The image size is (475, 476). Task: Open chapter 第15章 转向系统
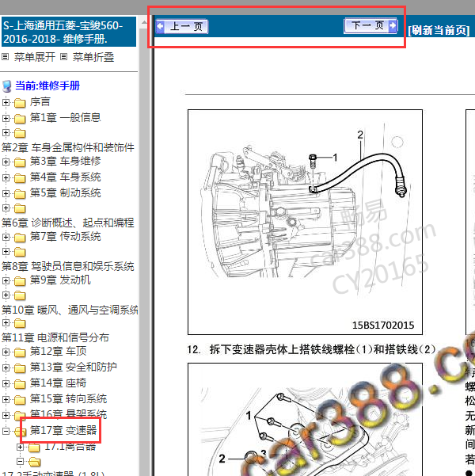[68, 398]
